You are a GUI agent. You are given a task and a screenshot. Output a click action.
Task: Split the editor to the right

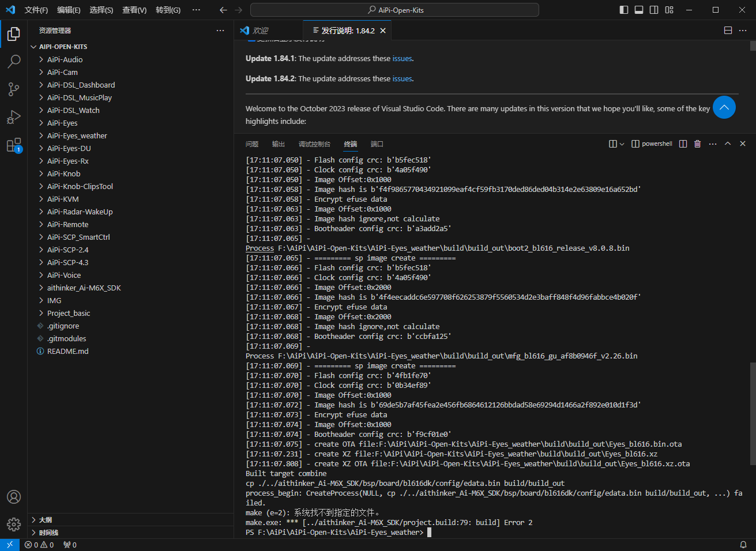tap(728, 31)
